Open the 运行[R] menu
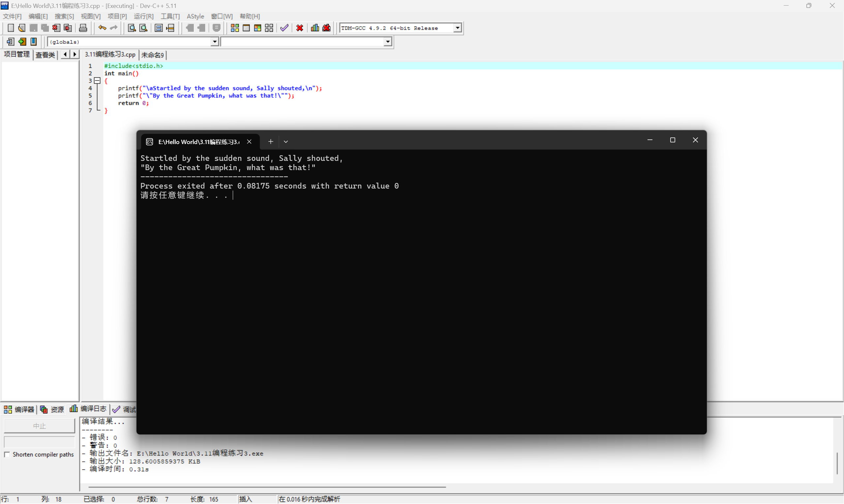This screenshot has width=844, height=504. (143, 16)
